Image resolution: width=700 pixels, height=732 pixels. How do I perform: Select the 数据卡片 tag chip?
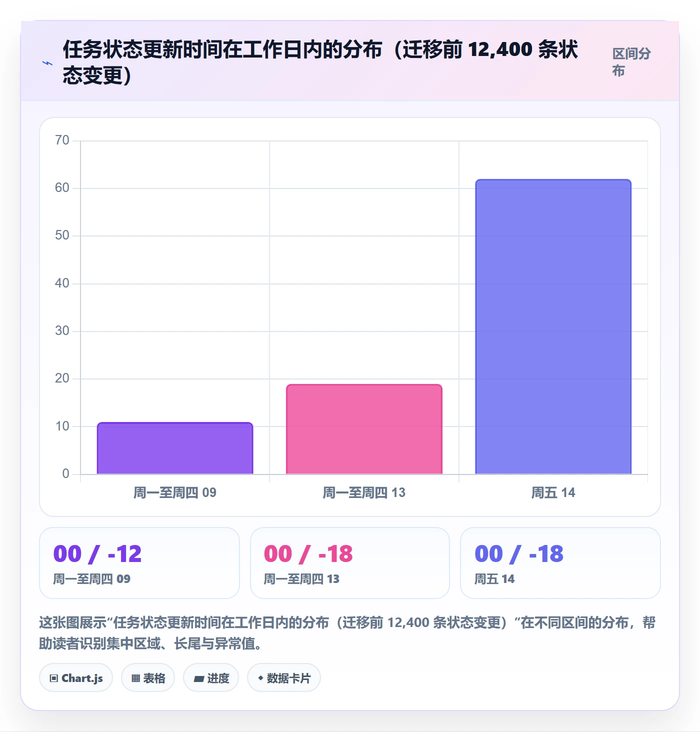(x=284, y=678)
